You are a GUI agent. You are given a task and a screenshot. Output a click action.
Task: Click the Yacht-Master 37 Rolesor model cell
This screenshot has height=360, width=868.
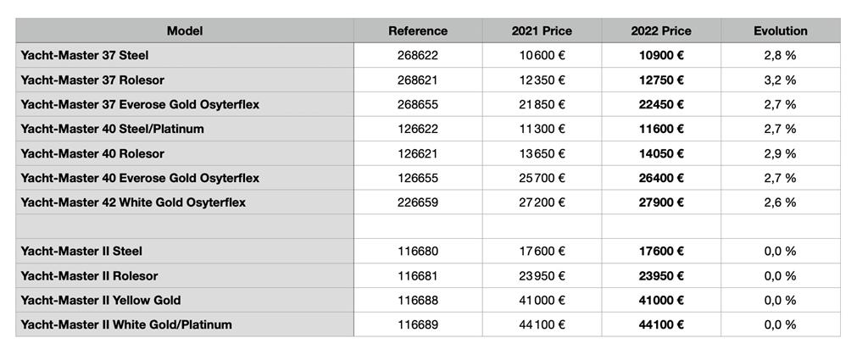pos(92,80)
